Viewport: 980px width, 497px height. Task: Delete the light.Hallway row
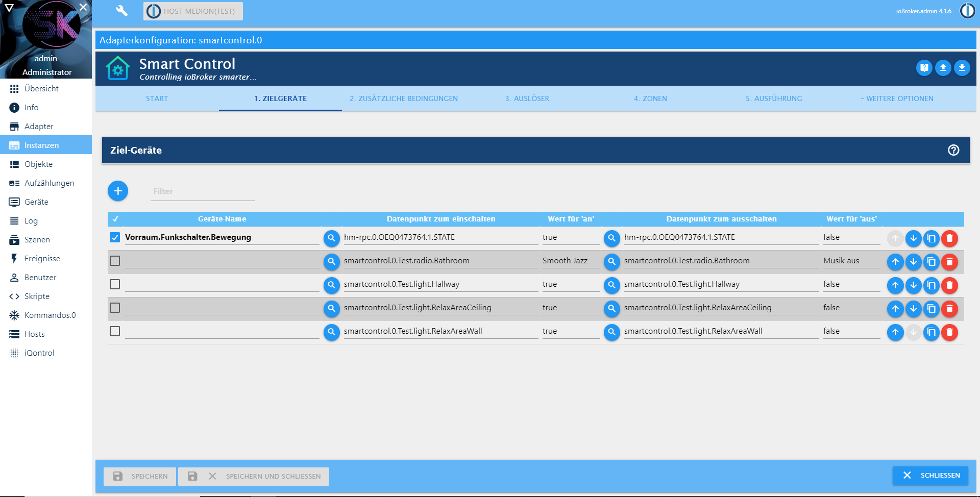949,285
